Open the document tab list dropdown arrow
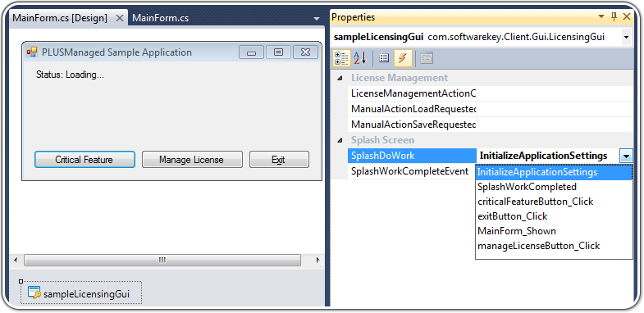The image size is (644, 313). click(316, 19)
